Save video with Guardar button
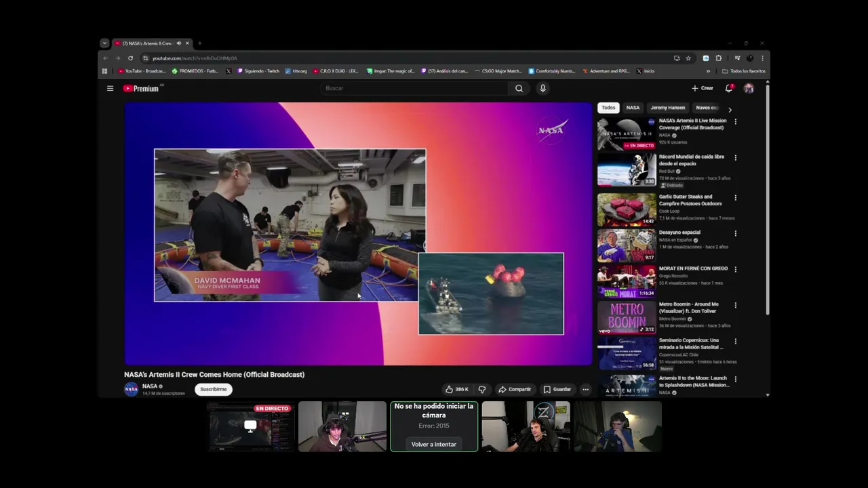This screenshot has height=488, width=868. tap(557, 389)
